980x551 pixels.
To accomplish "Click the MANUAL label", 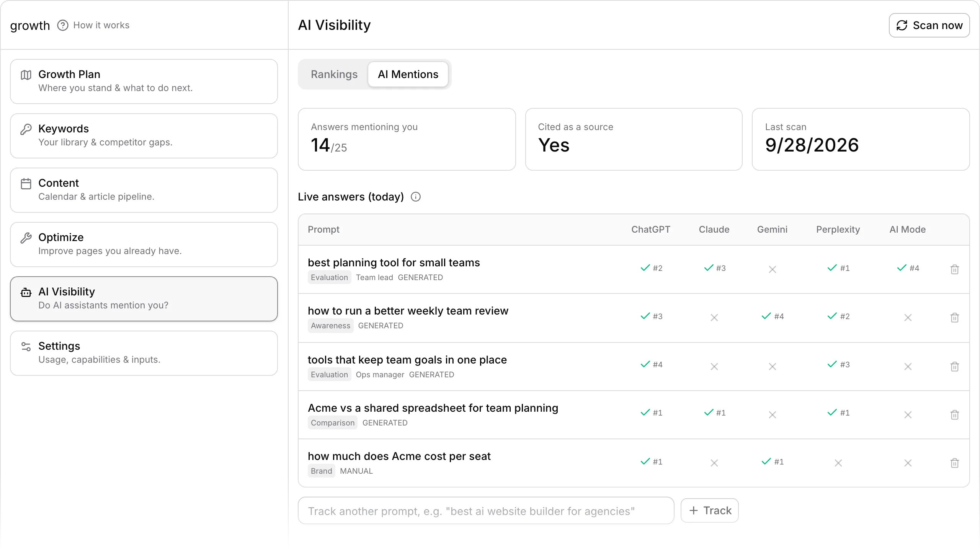I will click(x=356, y=471).
